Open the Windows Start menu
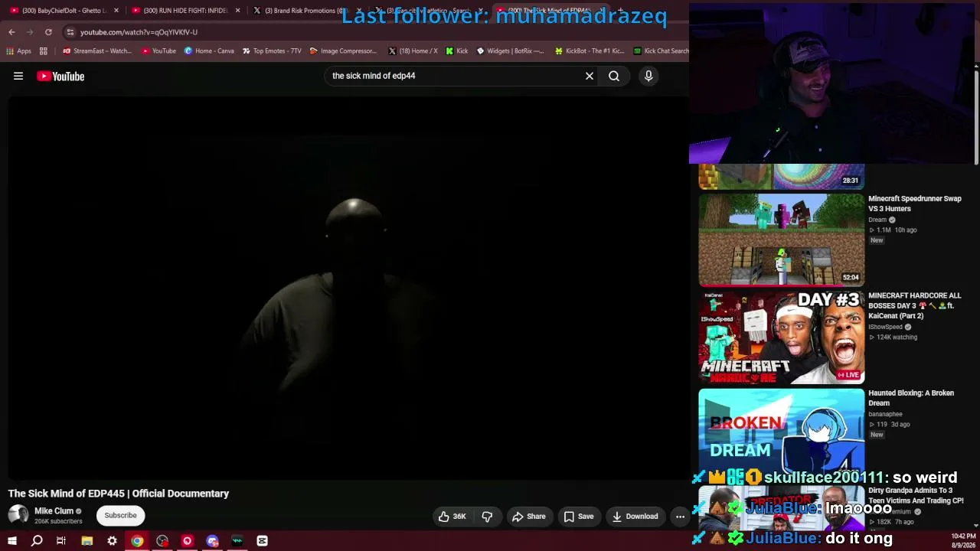The image size is (980, 551). 12,541
